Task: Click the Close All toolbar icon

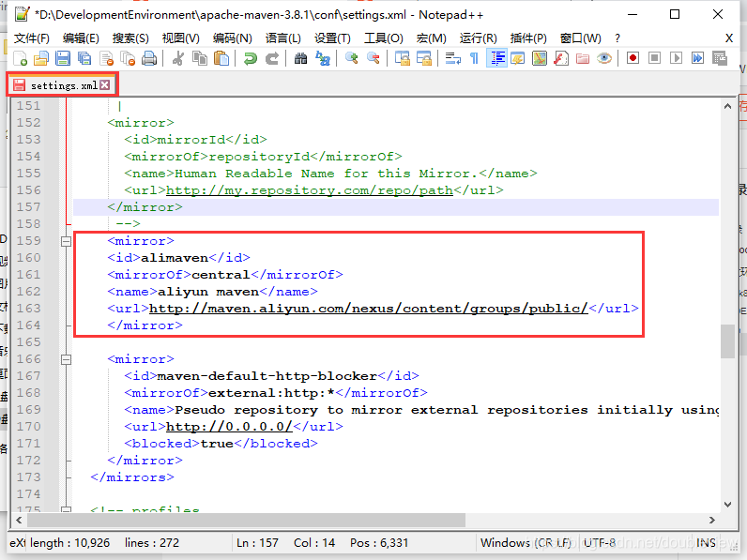Action: coord(128,58)
